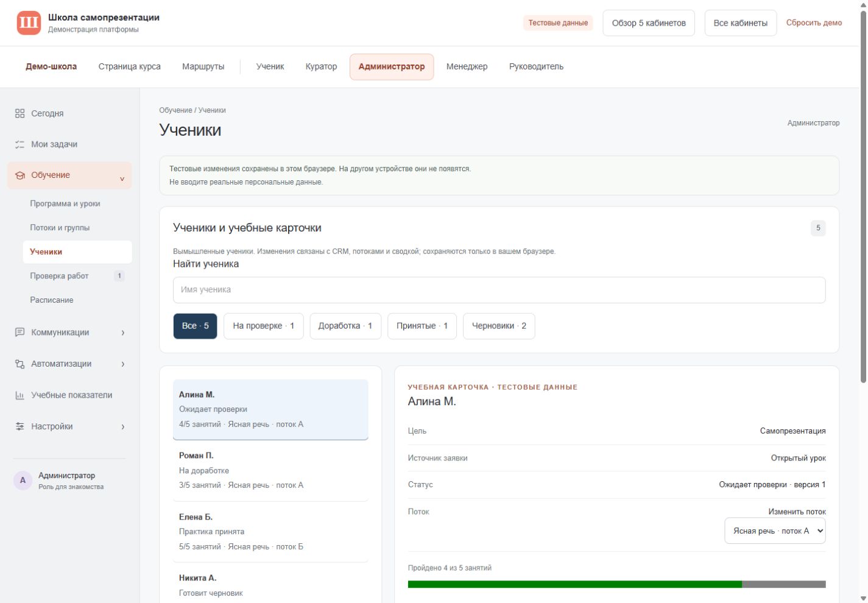Image resolution: width=868 pixels, height=603 pixels.
Task: Filter students by На проверке · 1
Action: pyautogui.click(x=263, y=326)
